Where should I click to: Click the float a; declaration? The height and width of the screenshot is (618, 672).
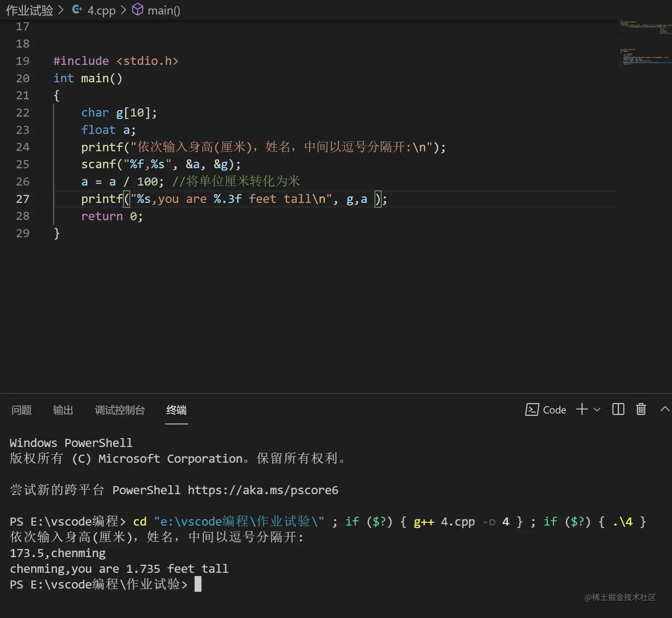click(x=108, y=130)
